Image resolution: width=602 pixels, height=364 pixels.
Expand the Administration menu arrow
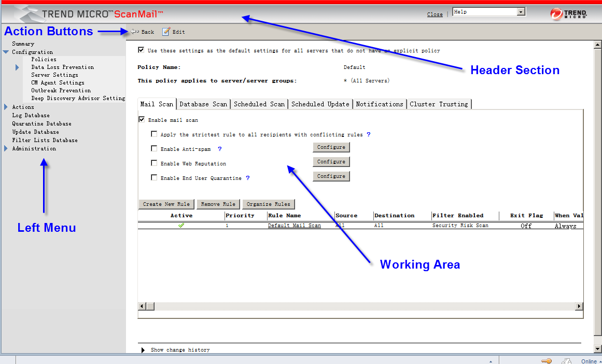(x=6, y=148)
